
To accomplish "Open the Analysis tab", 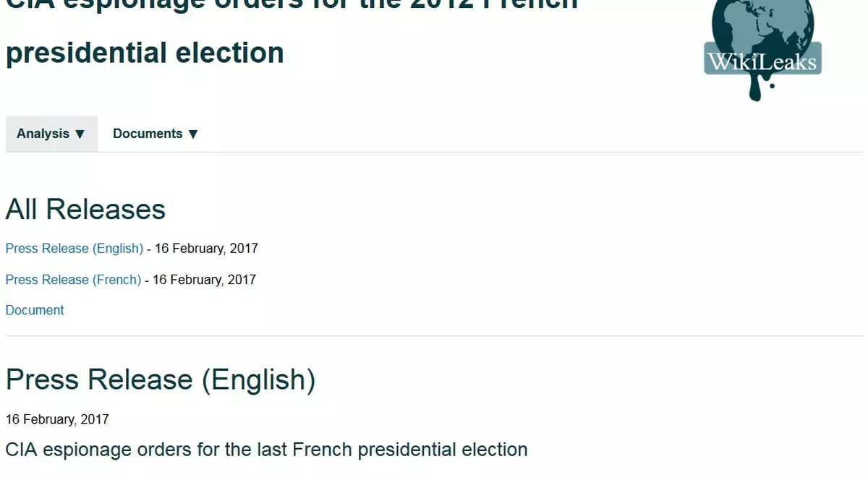I will coord(43,134).
